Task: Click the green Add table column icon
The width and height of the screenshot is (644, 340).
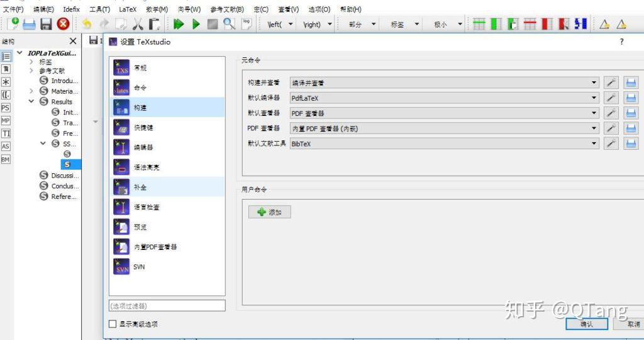Action: pyautogui.click(x=496, y=25)
